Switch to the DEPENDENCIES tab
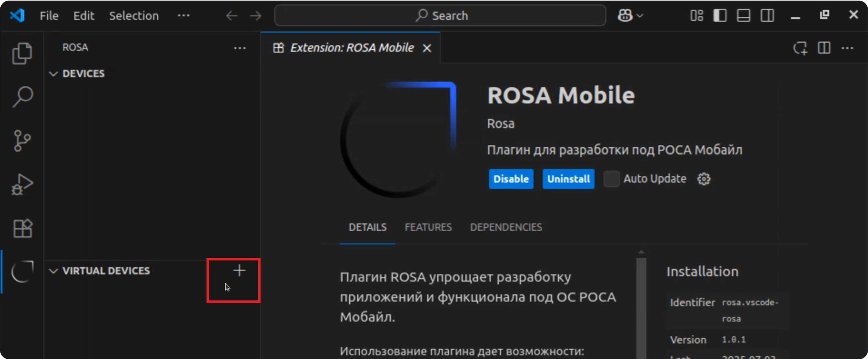 point(506,227)
